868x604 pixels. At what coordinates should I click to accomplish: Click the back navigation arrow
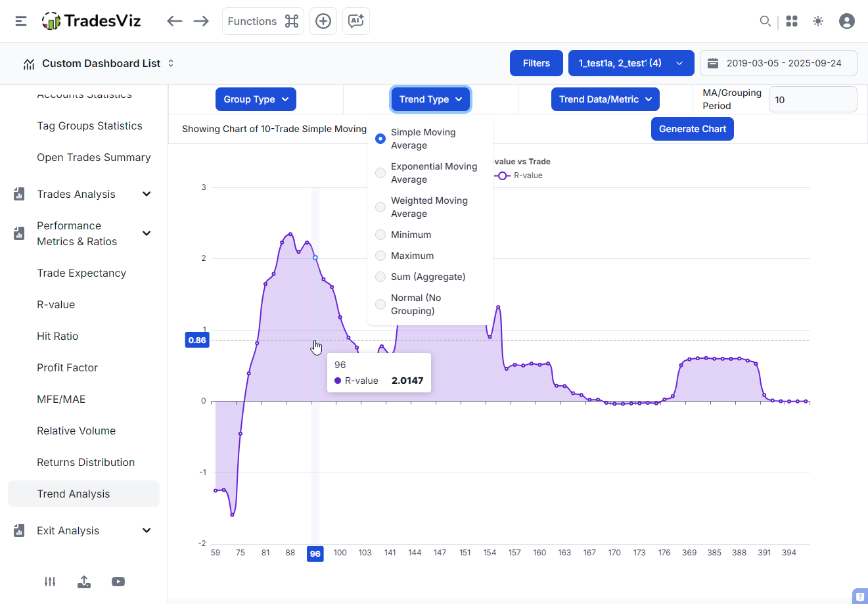click(174, 21)
